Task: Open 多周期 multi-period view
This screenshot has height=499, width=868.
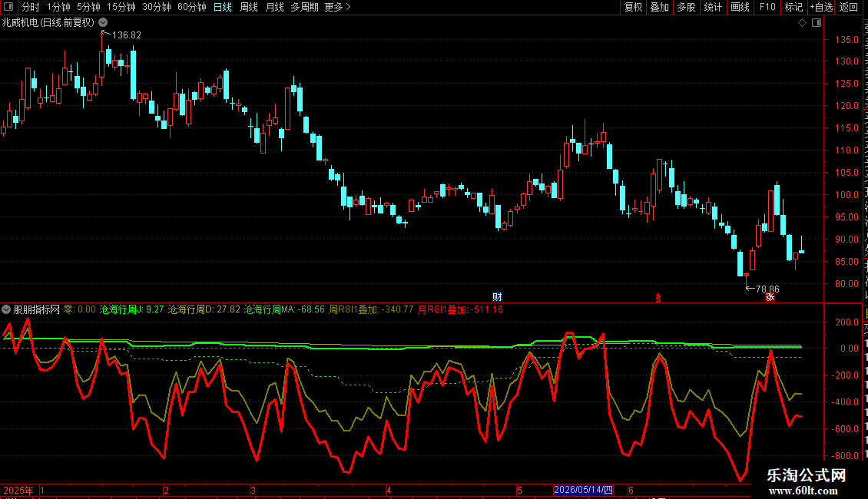Action: click(x=304, y=7)
